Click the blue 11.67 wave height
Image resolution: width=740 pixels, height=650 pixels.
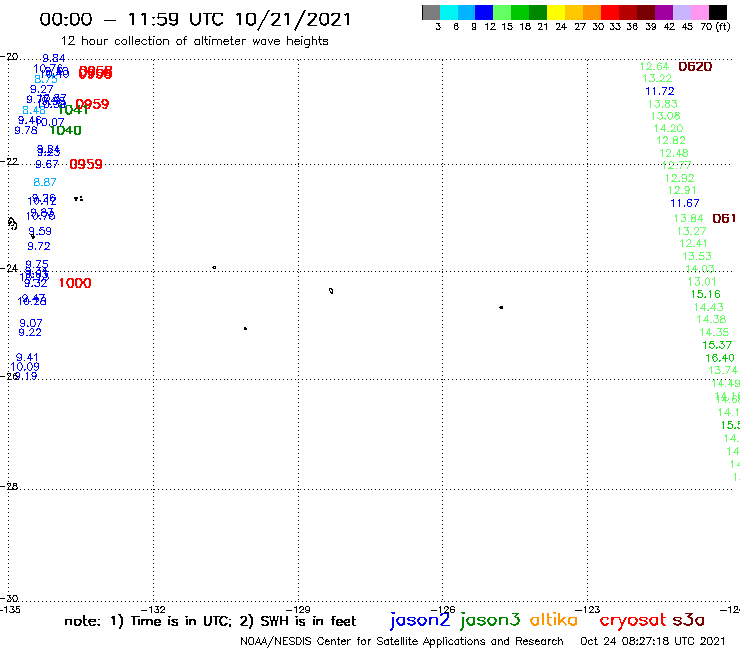pos(685,203)
